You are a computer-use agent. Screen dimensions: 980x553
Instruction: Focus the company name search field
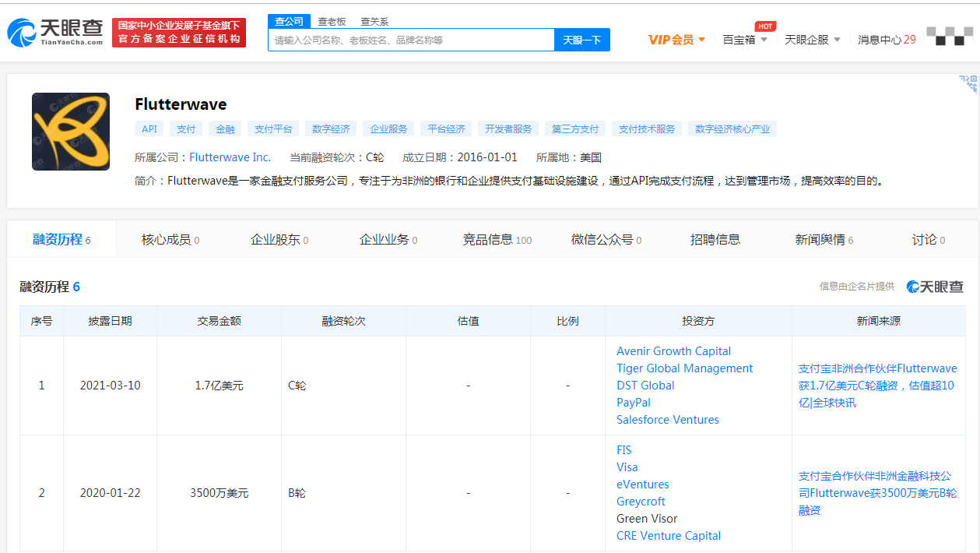411,40
